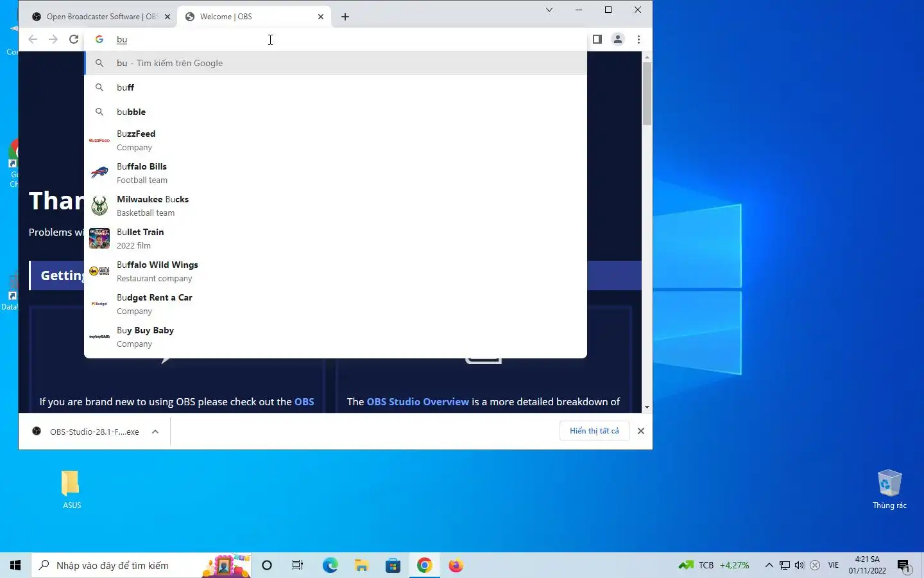Open the tab search dropdown arrow
Image resolution: width=924 pixels, height=578 pixels.
[549, 10]
